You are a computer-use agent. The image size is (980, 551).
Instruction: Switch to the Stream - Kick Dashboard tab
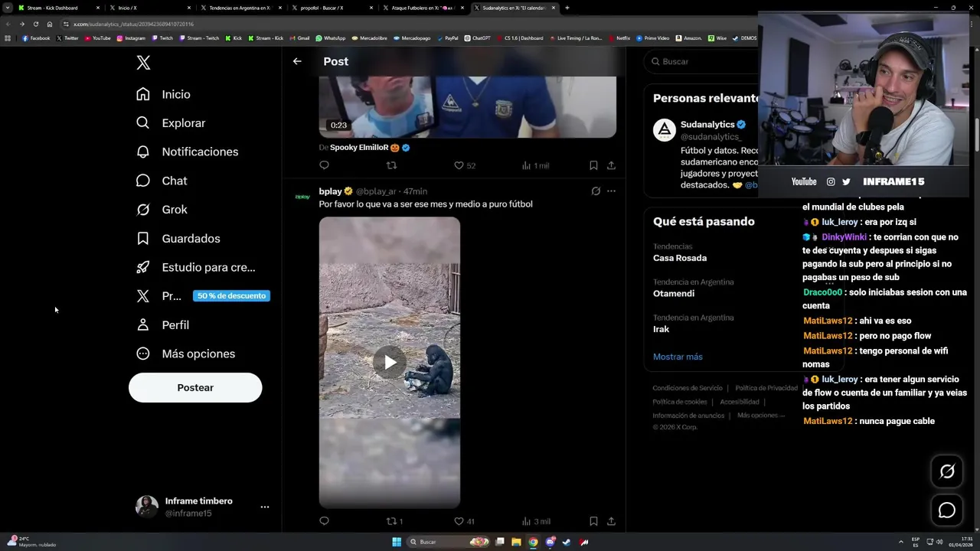(58, 8)
